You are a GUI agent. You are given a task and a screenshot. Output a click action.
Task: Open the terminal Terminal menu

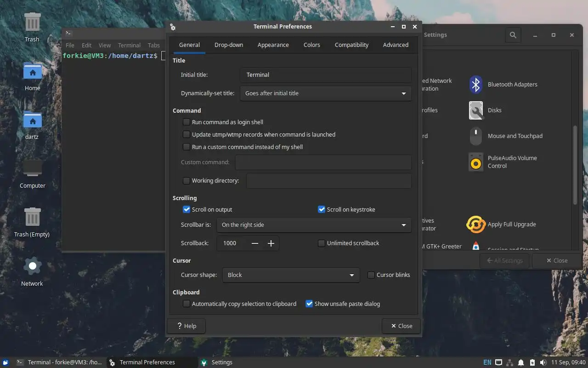(129, 46)
